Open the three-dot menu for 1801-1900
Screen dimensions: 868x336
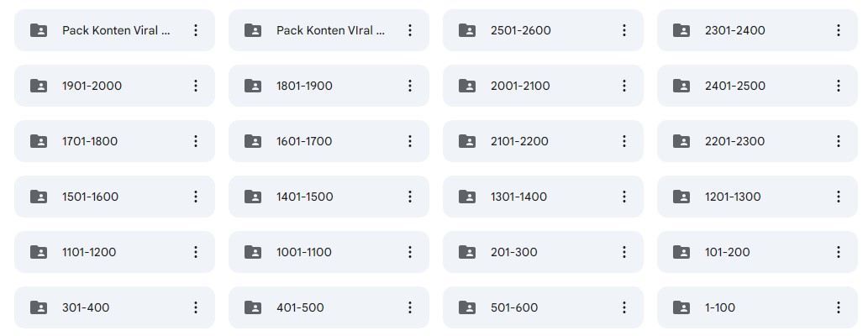[409, 86]
